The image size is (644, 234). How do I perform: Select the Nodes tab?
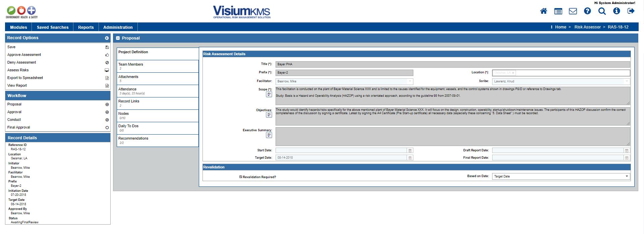(158, 116)
